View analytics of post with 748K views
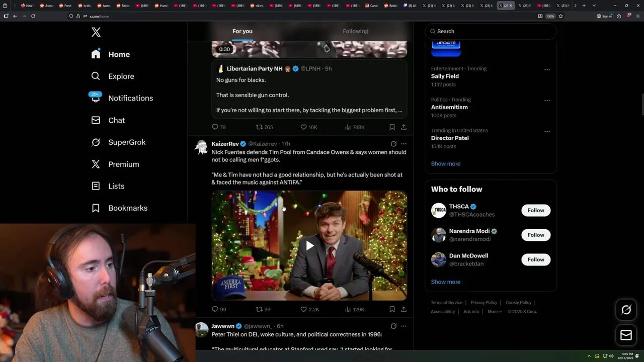 click(354, 127)
